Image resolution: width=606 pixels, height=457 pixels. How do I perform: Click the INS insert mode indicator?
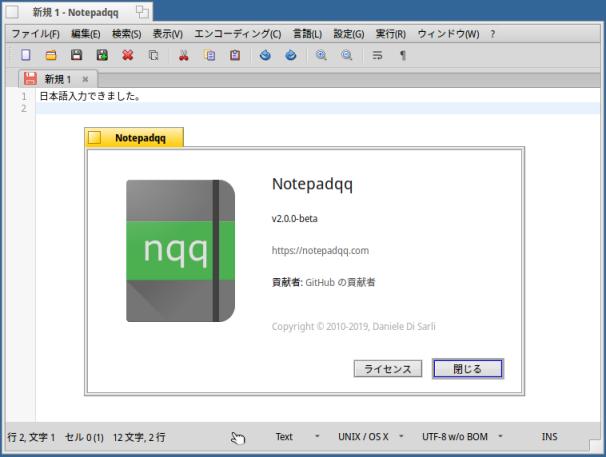pos(549,437)
